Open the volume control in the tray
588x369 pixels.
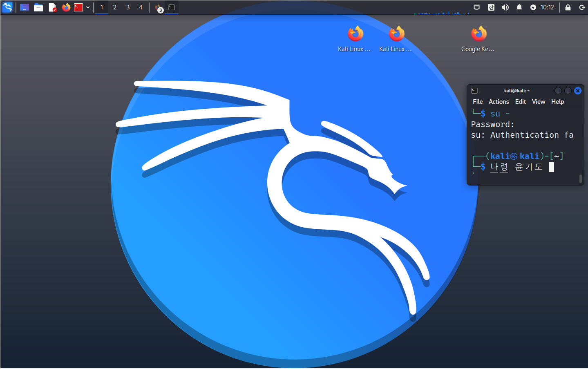pyautogui.click(x=505, y=7)
